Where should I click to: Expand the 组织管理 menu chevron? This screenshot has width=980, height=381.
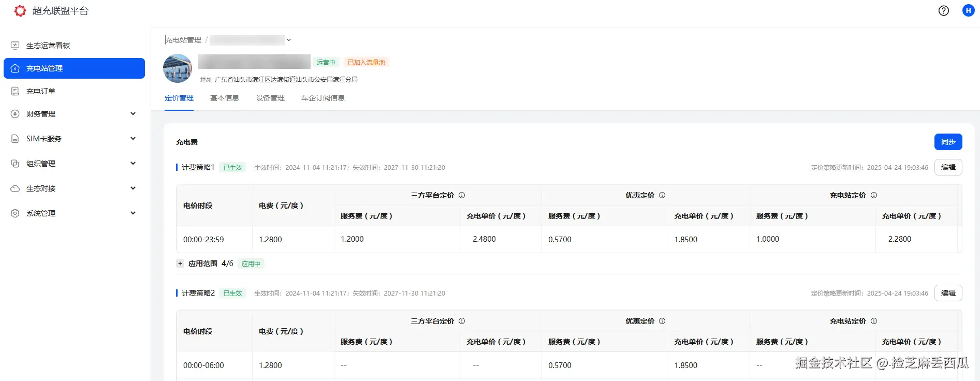(133, 164)
